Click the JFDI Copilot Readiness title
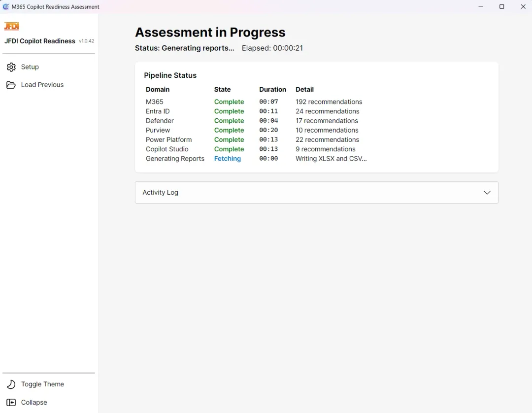 point(40,41)
